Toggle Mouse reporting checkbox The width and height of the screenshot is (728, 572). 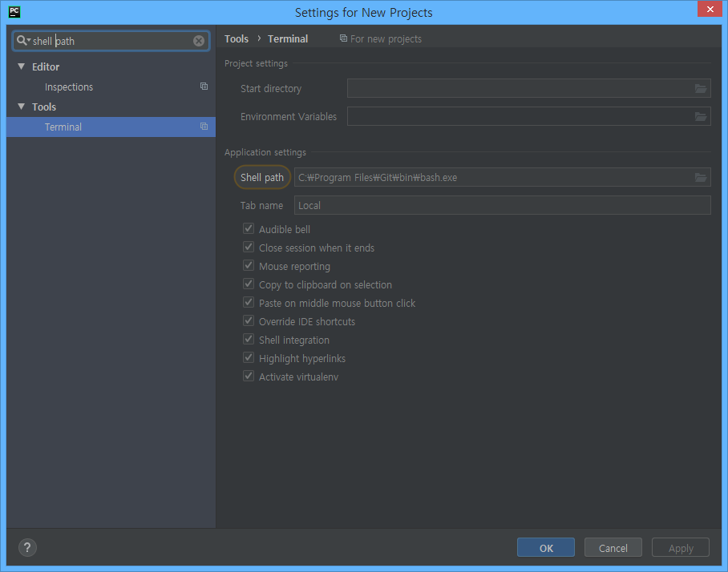click(249, 266)
